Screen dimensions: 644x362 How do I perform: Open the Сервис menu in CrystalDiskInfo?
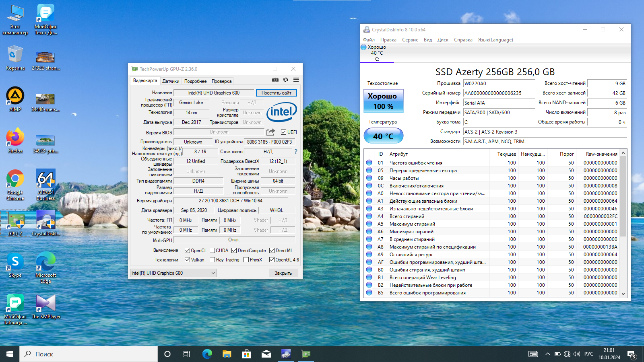tap(410, 40)
